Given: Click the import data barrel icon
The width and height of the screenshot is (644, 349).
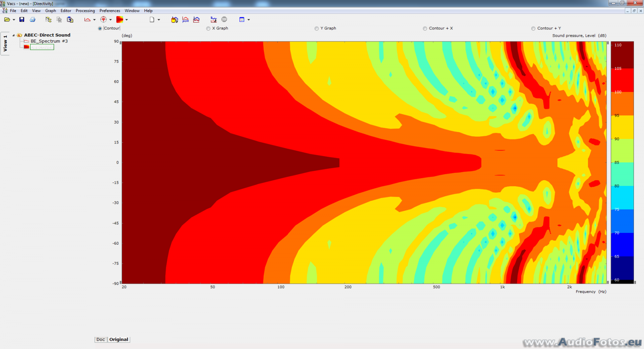Looking at the screenshot, I should pos(175,19).
